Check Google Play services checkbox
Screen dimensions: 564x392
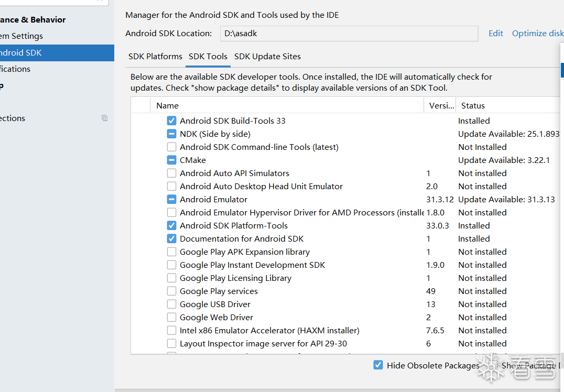pyautogui.click(x=171, y=291)
